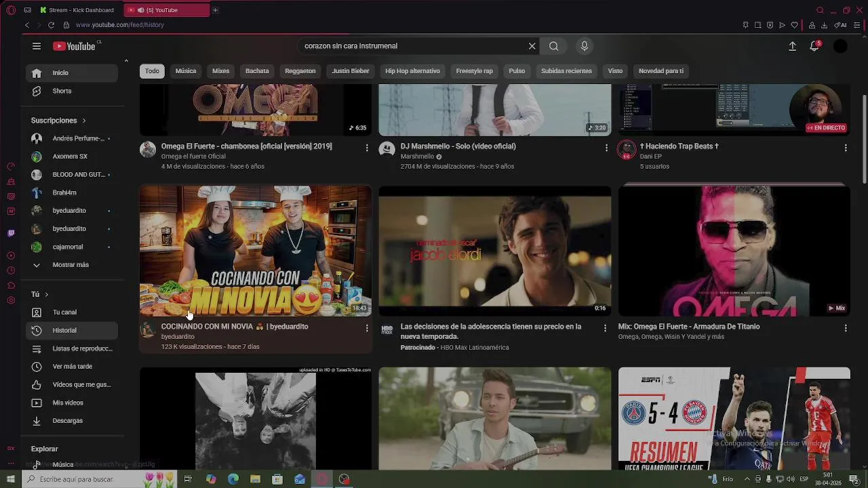This screenshot has height=488, width=868.
Task: Select the Hip Hop alternativo chip
Action: (x=412, y=71)
